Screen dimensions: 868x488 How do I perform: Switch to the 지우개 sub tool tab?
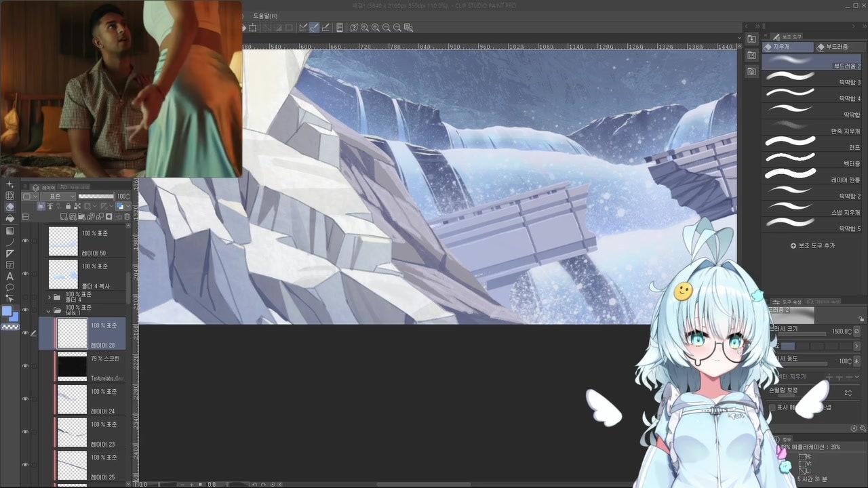tap(787, 47)
